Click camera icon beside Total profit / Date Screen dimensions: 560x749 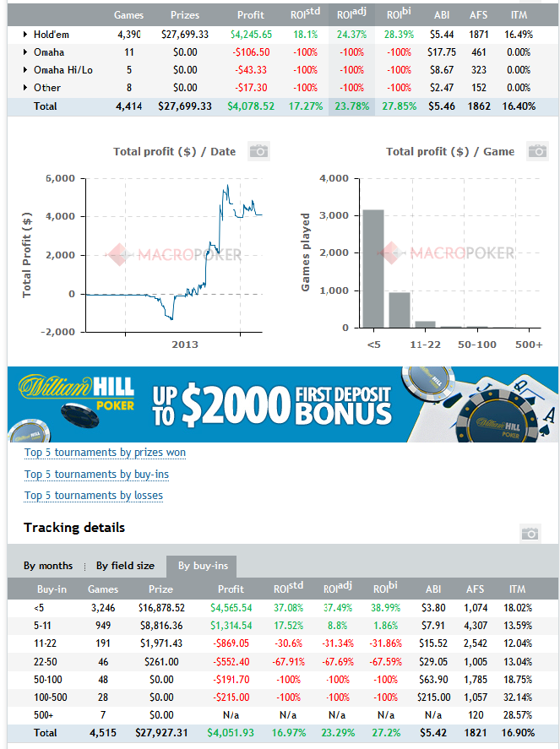[x=258, y=151]
